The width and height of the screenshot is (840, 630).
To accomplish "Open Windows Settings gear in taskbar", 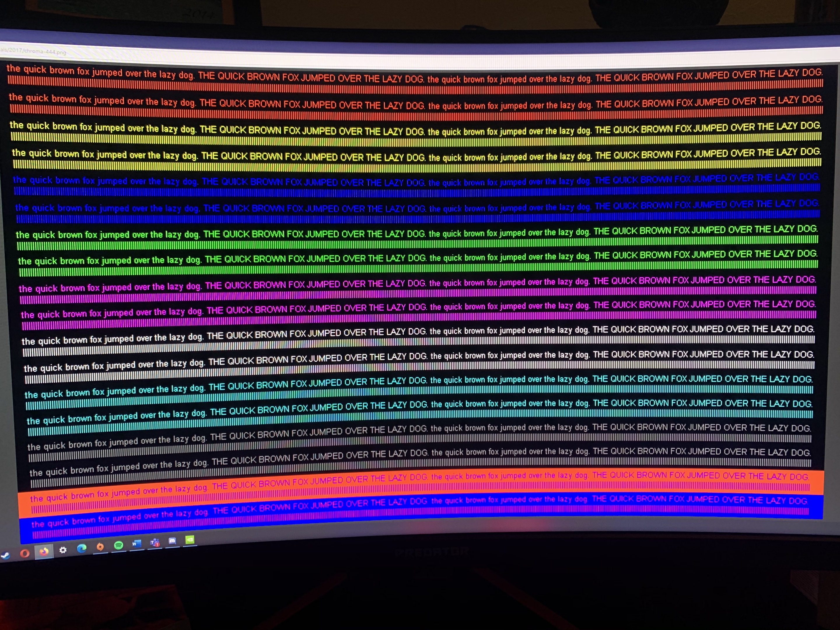I will [x=63, y=550].
